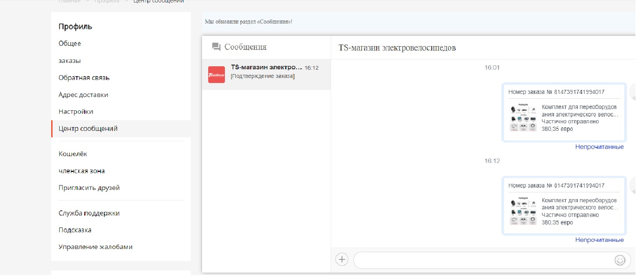The width and height of the screenshot is (644, 276).
Task: Open Настройки in the sidebar
Action: pos(76,112)
